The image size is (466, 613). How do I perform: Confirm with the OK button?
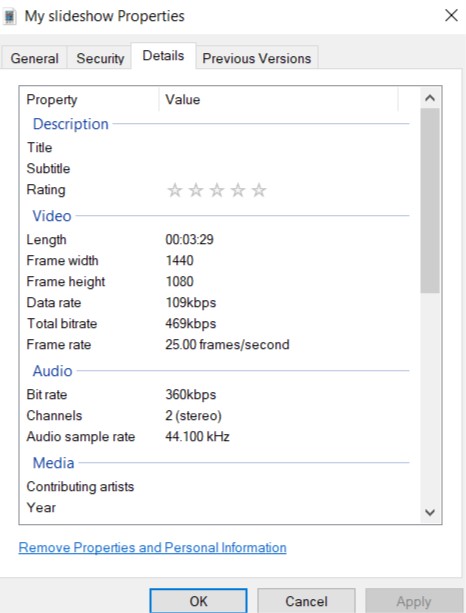198,601
